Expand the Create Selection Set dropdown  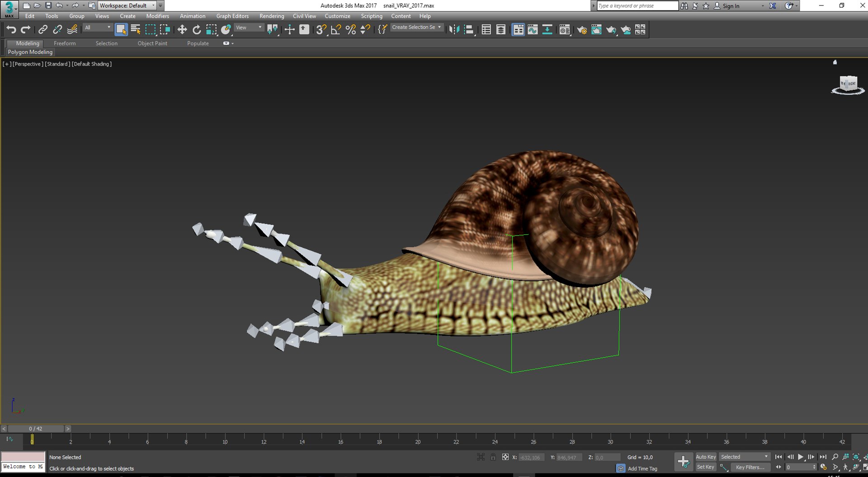tap(416, 28)
